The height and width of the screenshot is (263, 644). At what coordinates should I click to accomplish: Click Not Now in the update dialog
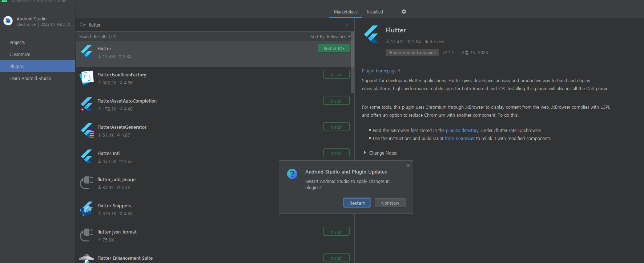click(x=390, y=203)
